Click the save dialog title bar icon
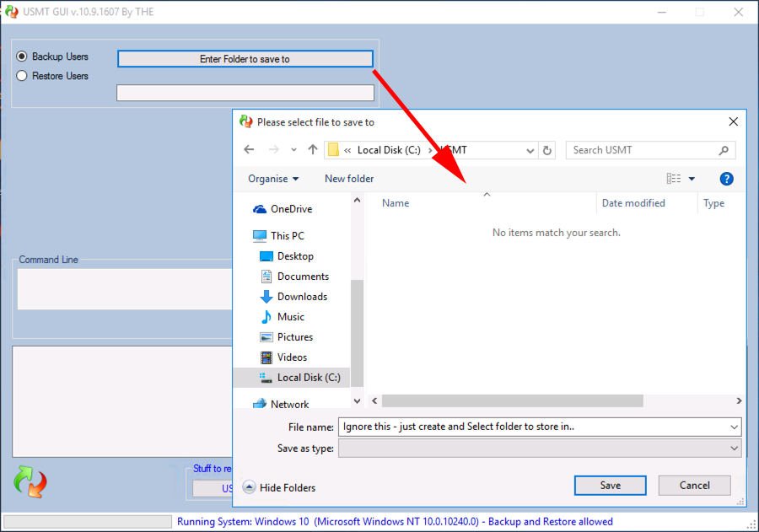The image size is (759, 532). [x=246, y=121]
